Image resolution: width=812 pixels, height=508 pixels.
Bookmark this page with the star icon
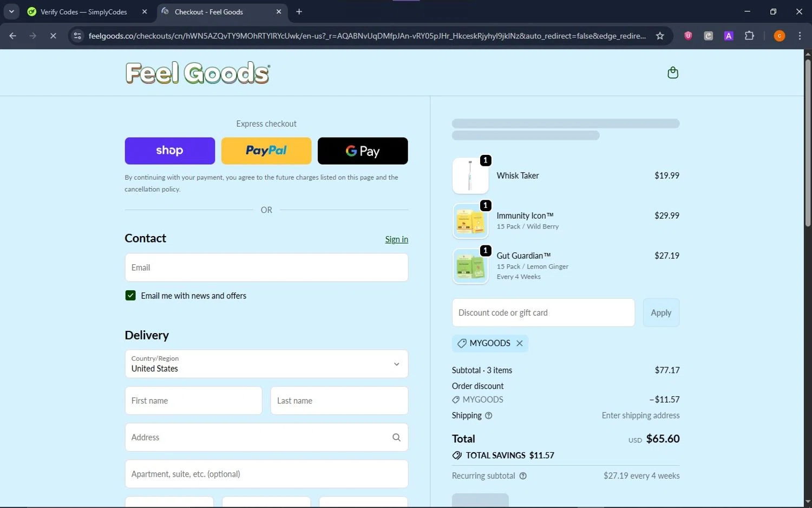click(x=660, y=36)
